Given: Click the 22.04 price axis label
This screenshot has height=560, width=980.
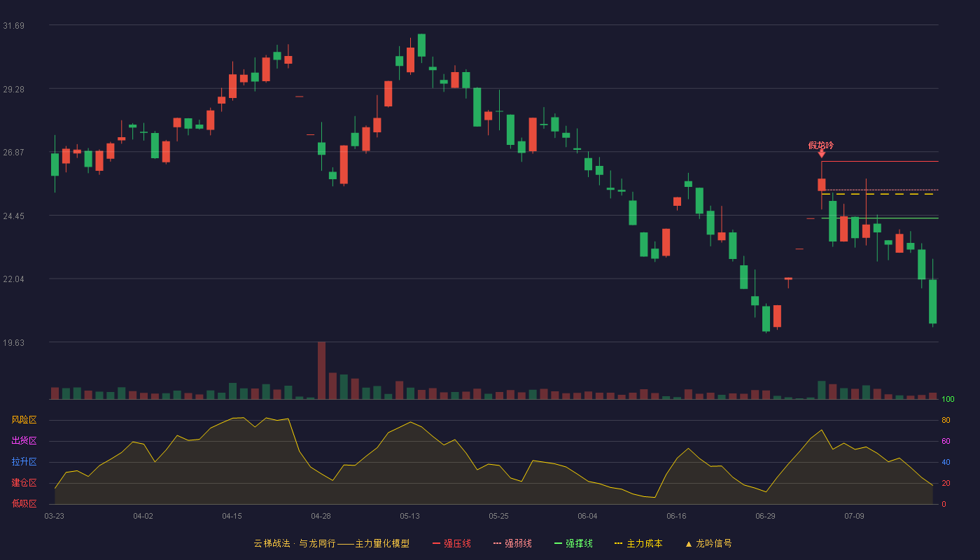Looking at the screenshot, I should (x=13, y=279).
